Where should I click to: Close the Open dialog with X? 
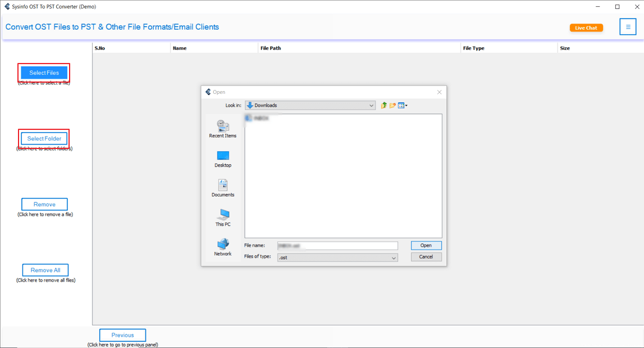click(x=439, y=92)
